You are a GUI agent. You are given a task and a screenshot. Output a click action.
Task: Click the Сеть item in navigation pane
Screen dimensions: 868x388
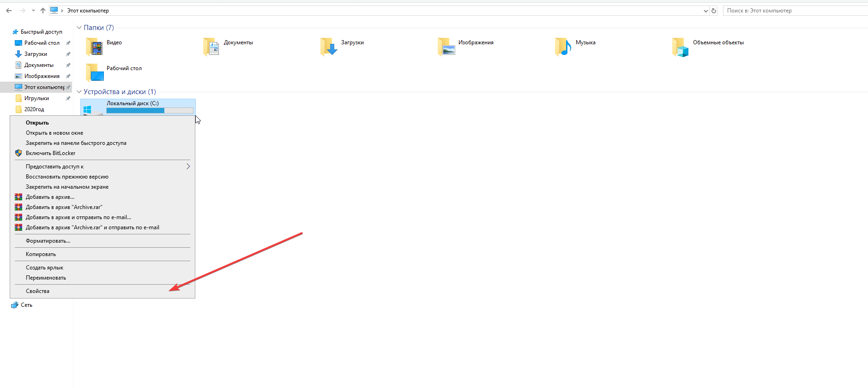(26, 305)
